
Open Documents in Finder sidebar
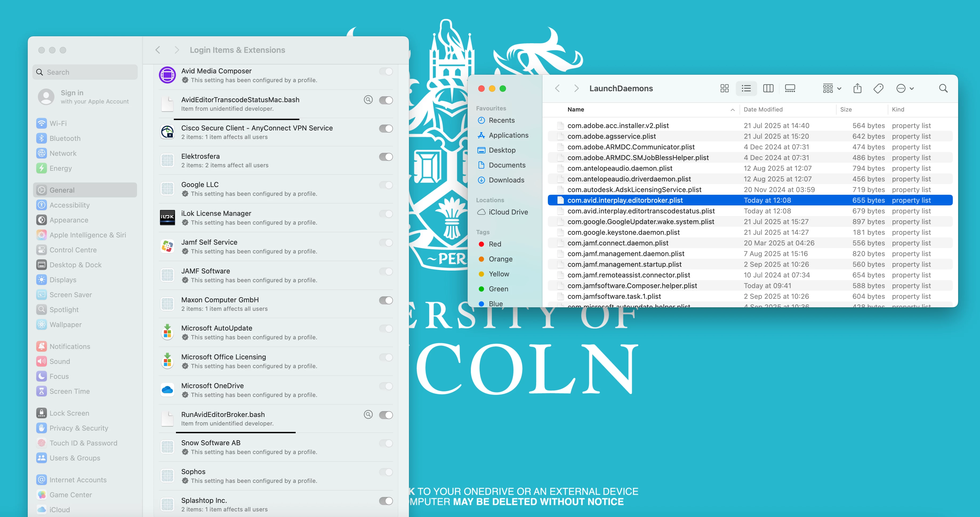[x=504, y=165]
